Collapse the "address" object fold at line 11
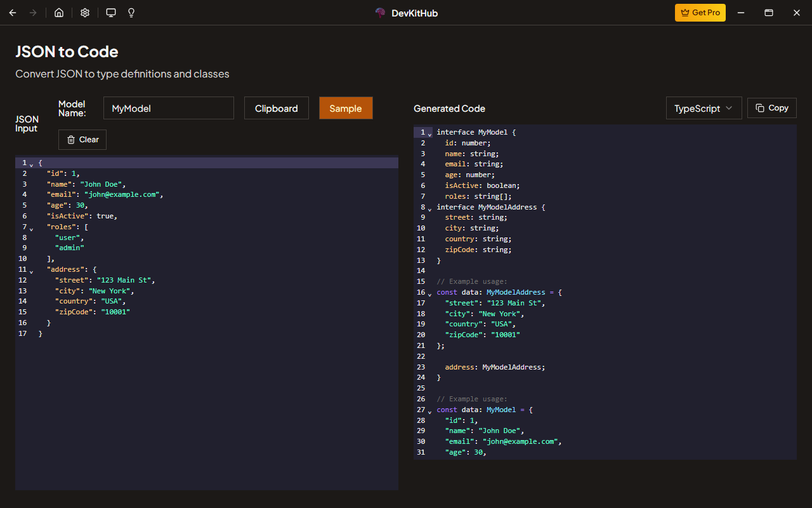This screenshot has height=508, width=812. coord(32,271)
